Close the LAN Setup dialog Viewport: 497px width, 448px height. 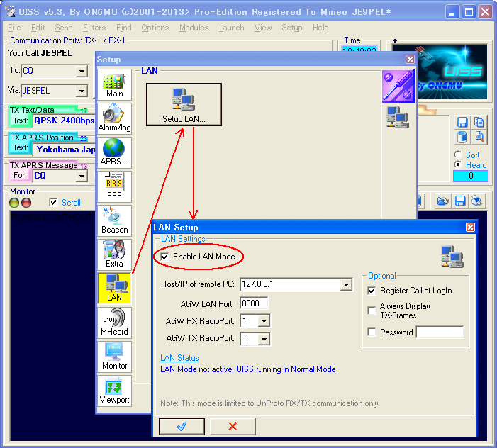[x=470, y=227]
